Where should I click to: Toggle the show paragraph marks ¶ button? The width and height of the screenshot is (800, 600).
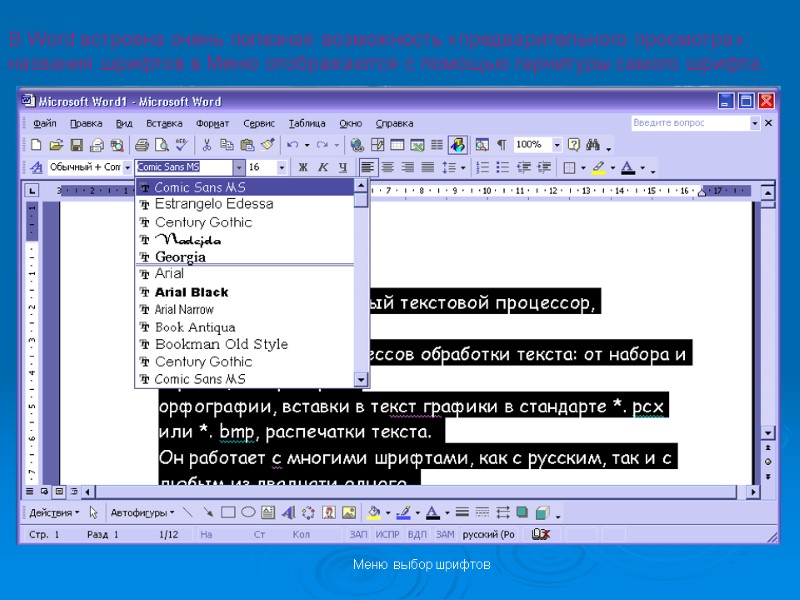[502, 145]
